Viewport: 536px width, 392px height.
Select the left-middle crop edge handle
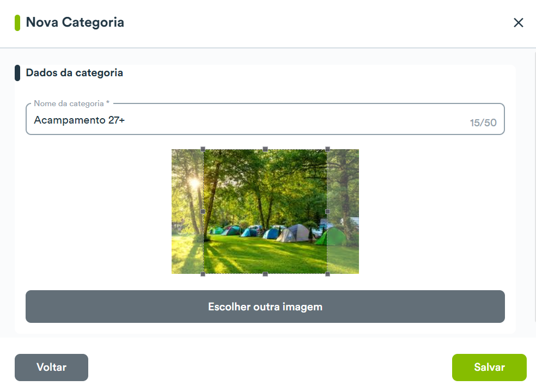click(203, 212)
